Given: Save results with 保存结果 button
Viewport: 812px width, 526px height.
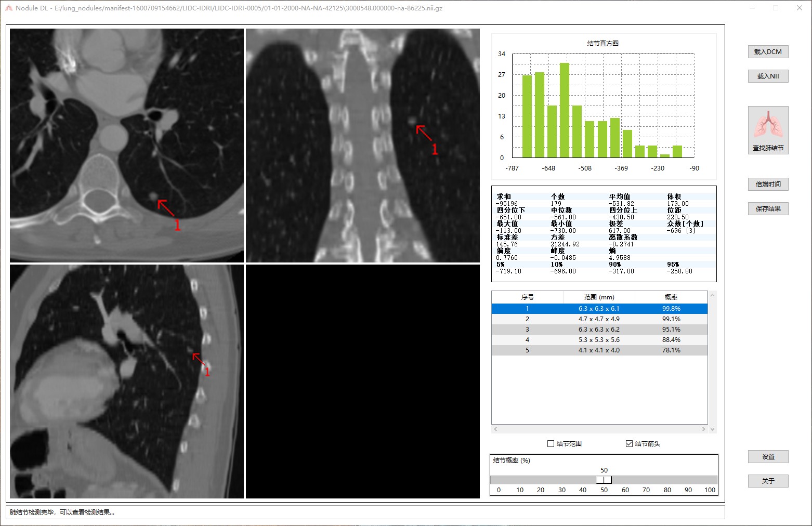Looking at the screenshot, I should click(x=768, y=208).
